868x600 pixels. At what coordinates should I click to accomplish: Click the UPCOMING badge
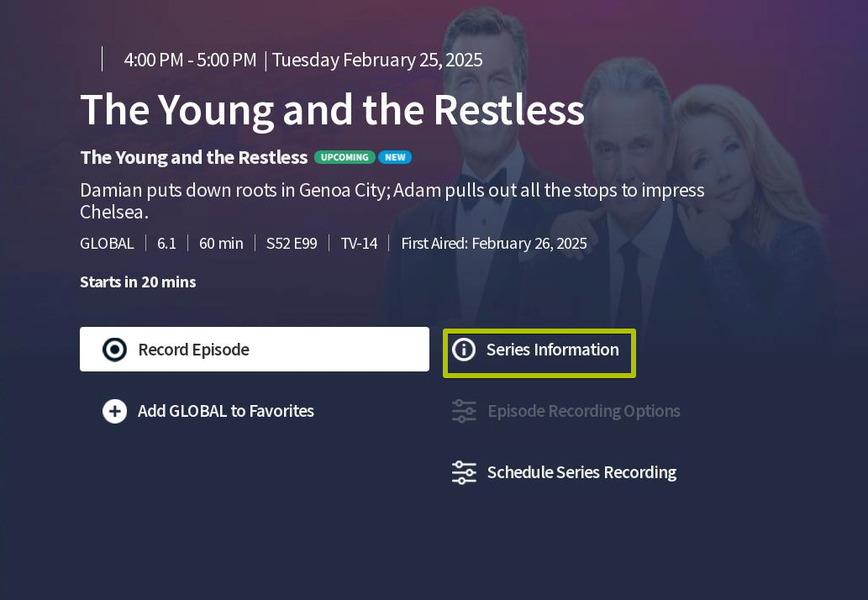tap(345, 157)
